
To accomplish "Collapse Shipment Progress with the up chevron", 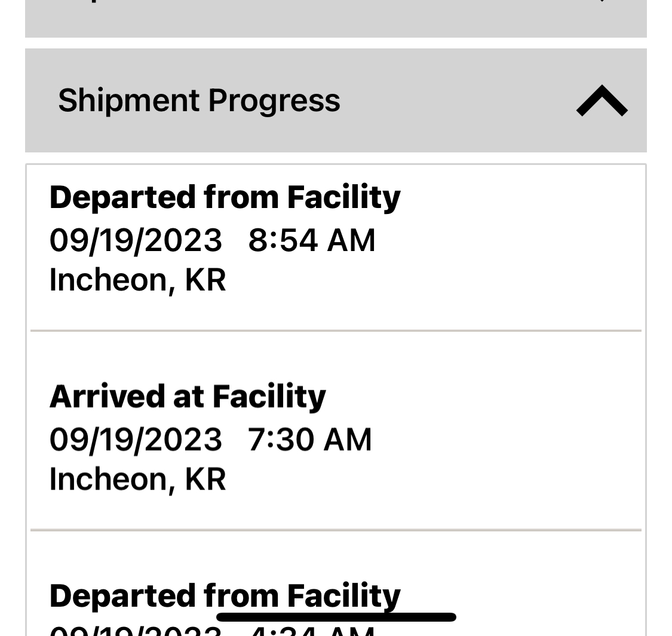I will [x=602, y=100].
